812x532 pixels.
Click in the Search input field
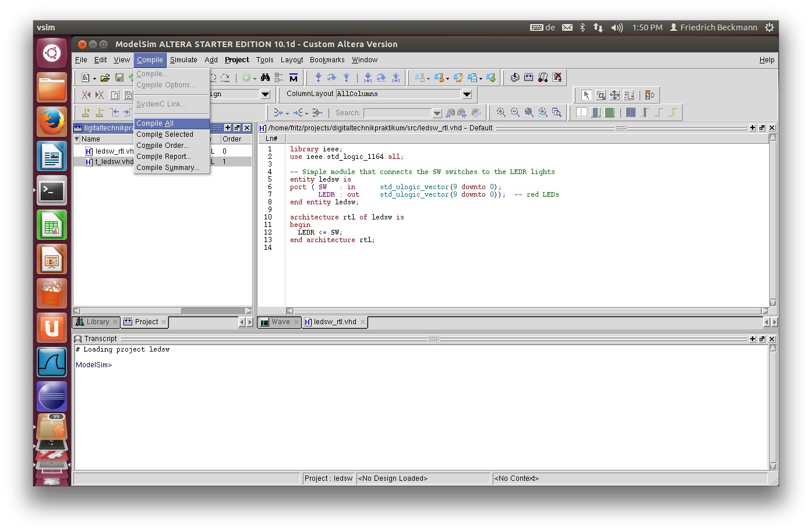point(397,113)
